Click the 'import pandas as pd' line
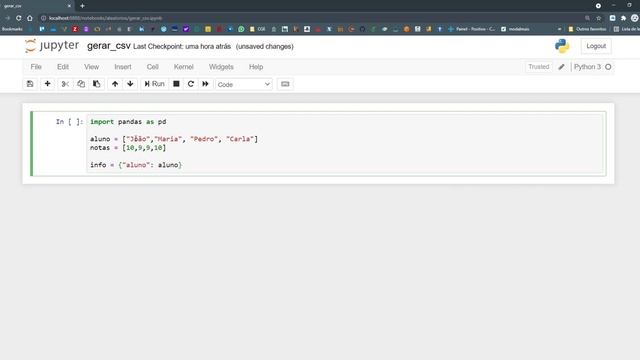Screen dimensions: 640x360 [128, 122]
